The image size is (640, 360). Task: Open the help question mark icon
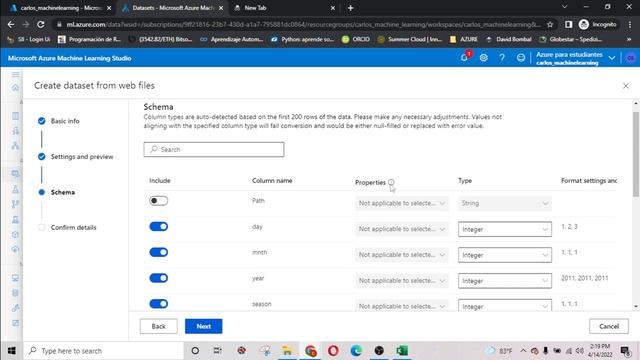[x=502, y=58]
